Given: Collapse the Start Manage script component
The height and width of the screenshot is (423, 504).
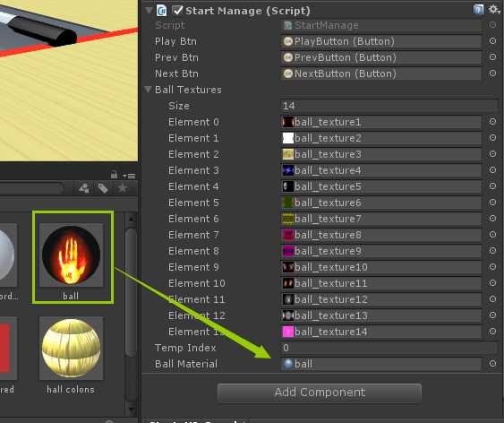Looking at the screenshot, I should click(149, 10).
